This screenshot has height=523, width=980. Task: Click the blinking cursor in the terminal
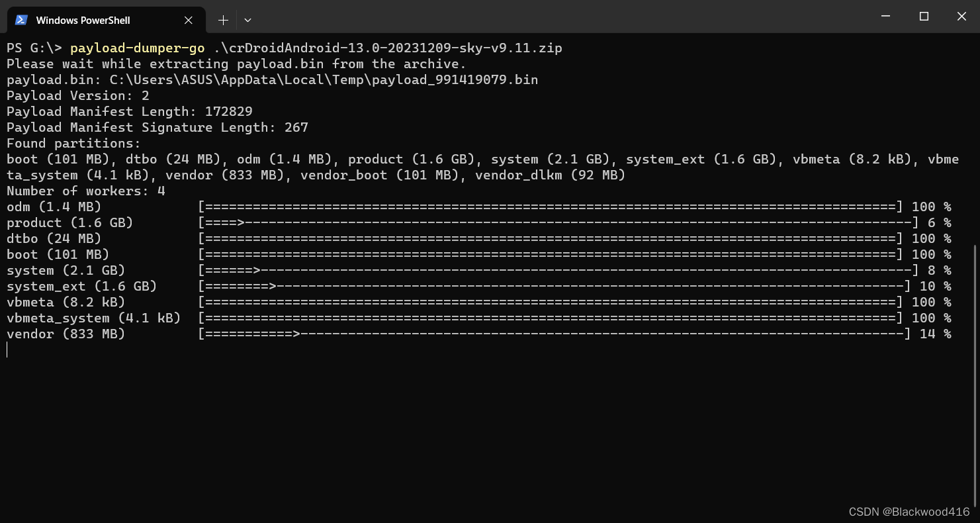(7, 350)
